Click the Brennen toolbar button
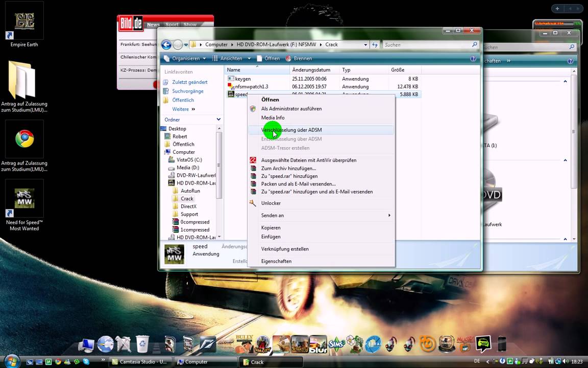Screen dimensions: 588x368 pyautogui.click(x=299, y=59)
